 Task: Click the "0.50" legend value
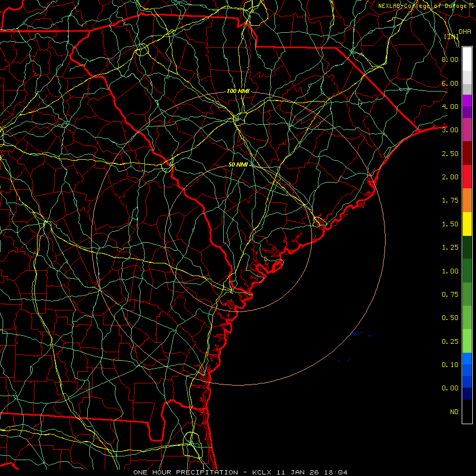[450, 318]
